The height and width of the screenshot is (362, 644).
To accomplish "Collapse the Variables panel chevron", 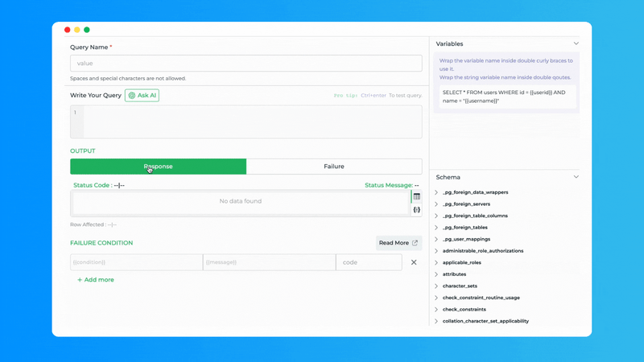I will pyautogui.click(x=576, y=43).
